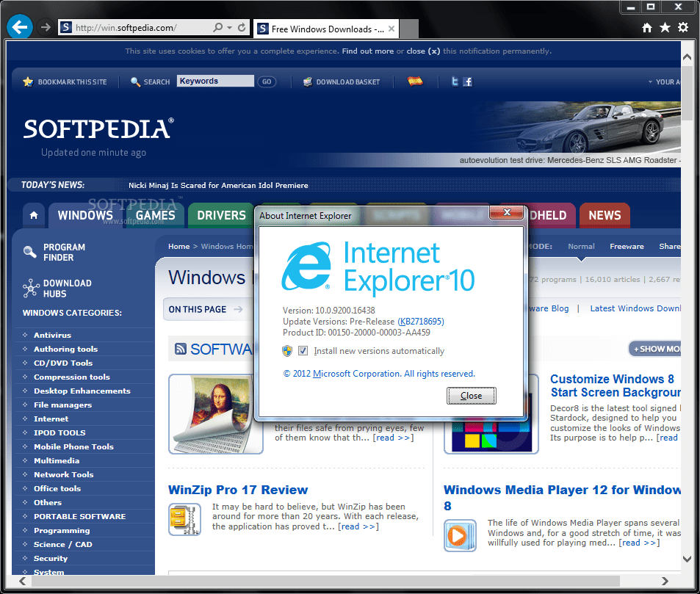Open the Tools gear menu
The height and width of the screenshot is (594, 700).
point(683,27)
